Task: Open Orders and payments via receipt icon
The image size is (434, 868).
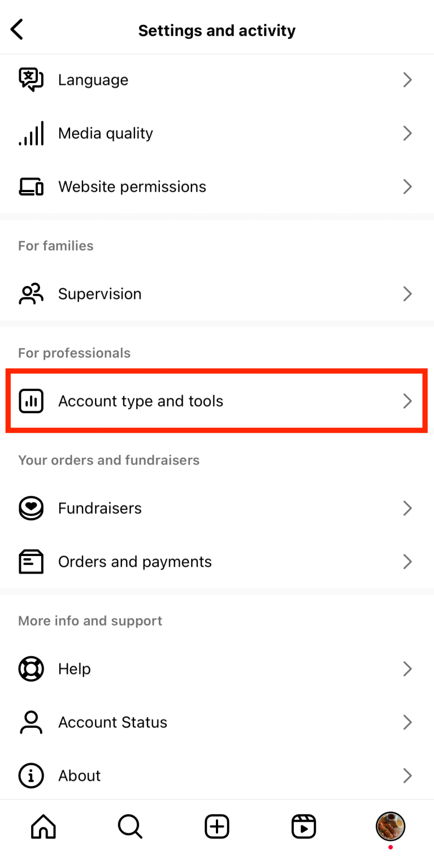Action: coord(31,561)
